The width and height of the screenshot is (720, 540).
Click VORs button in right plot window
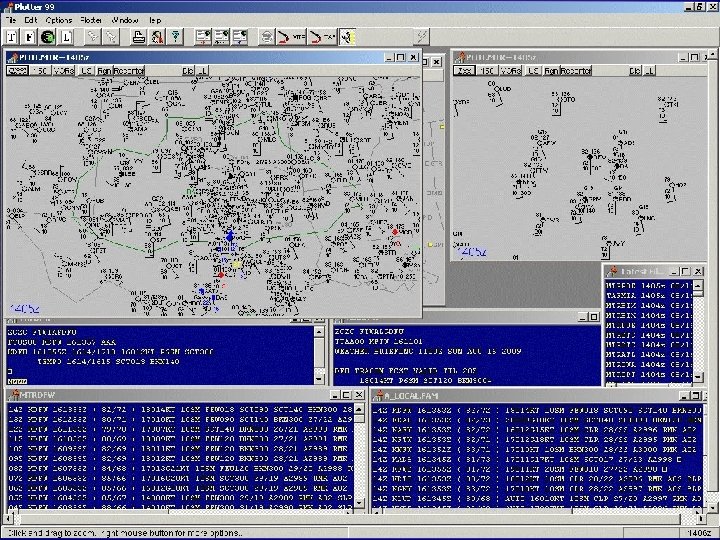tap(511, 71)
